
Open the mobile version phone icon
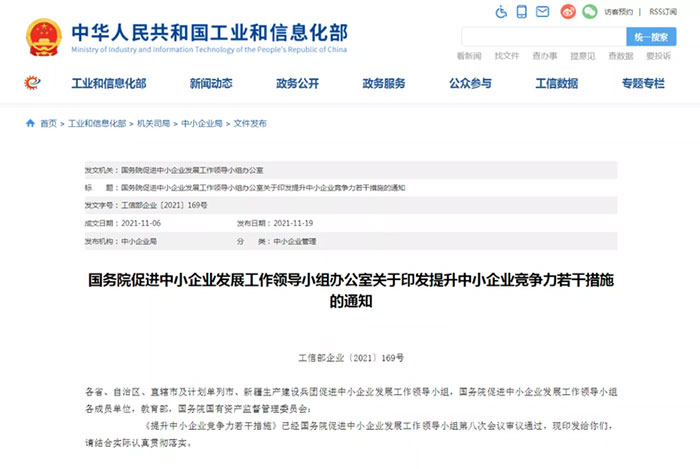tap(521, 12)
